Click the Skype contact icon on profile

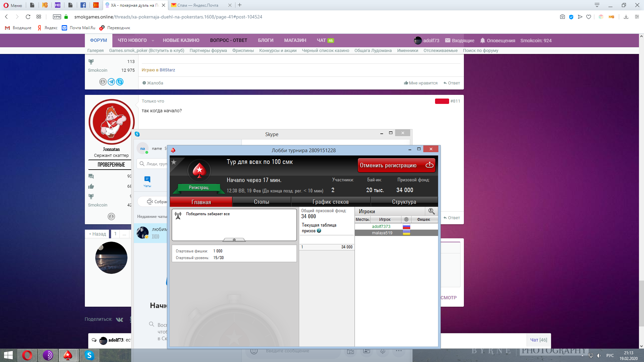tap(120, 82)
